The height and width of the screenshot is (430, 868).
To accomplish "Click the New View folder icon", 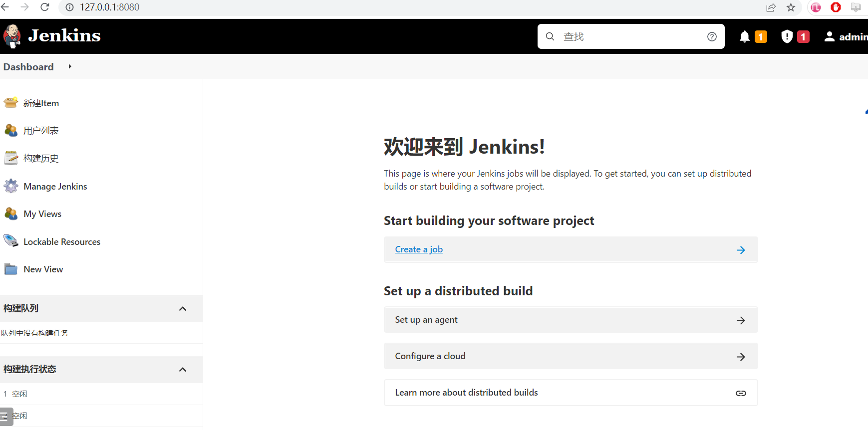I will coord(11,269).
